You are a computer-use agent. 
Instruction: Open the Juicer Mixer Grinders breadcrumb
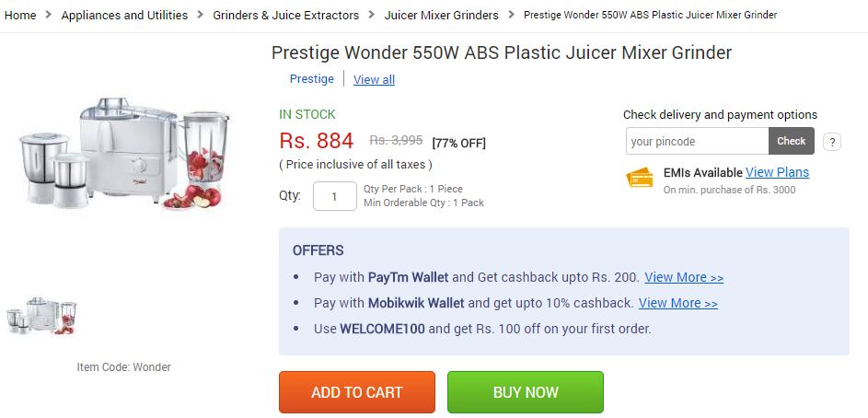coord(441,15)
